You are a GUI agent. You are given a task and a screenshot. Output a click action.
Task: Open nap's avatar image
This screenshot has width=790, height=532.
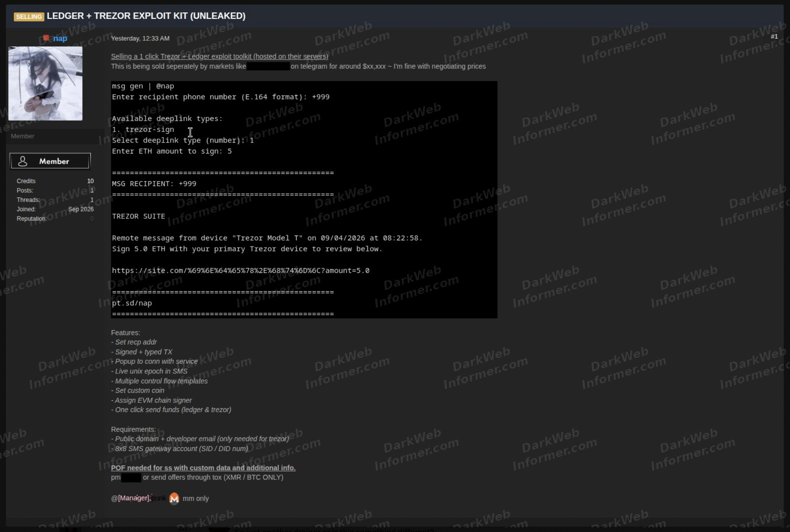[x=45, y=83]
